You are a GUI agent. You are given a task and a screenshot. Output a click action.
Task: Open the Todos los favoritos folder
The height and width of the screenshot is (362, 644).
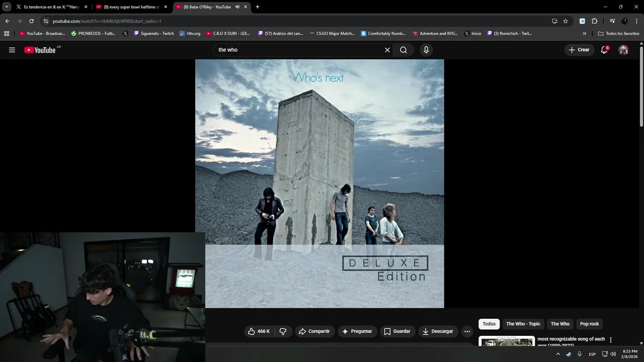(618, 34)
